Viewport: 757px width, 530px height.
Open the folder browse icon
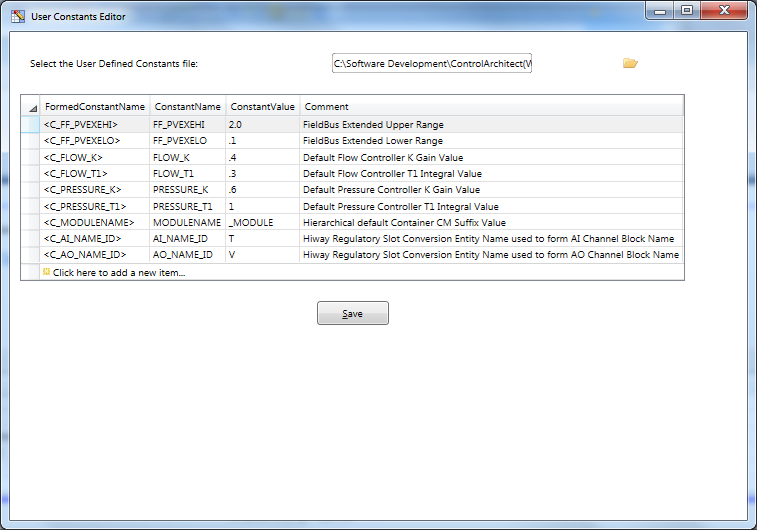630,63
